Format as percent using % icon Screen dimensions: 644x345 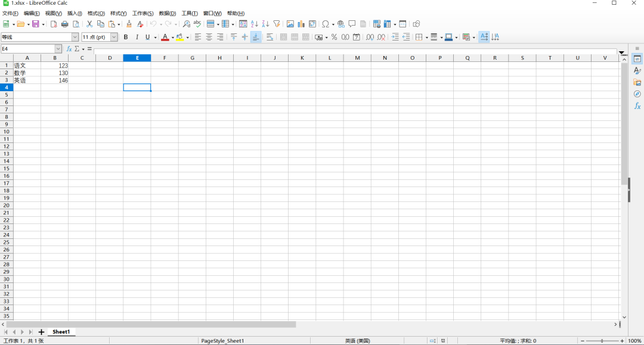(334, 38)
